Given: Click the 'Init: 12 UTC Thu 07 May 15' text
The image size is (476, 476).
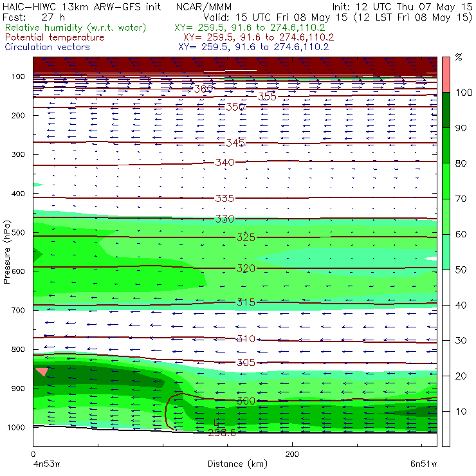Looking at the screenshot, I should pyautogui.click(x=403, y=7).
